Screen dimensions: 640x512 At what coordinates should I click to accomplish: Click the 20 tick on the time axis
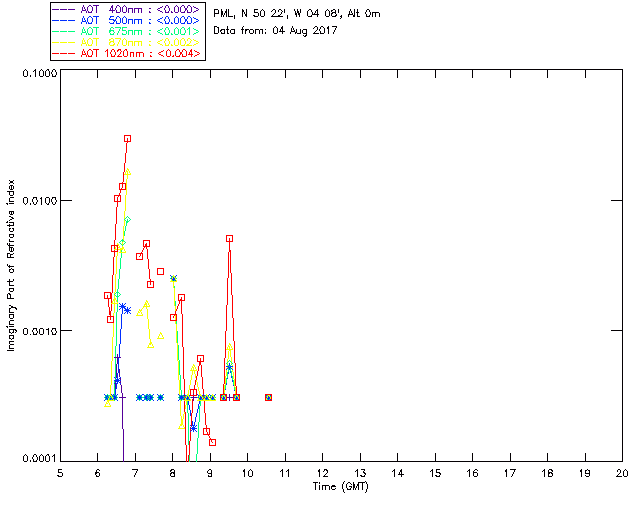point(622,472)
